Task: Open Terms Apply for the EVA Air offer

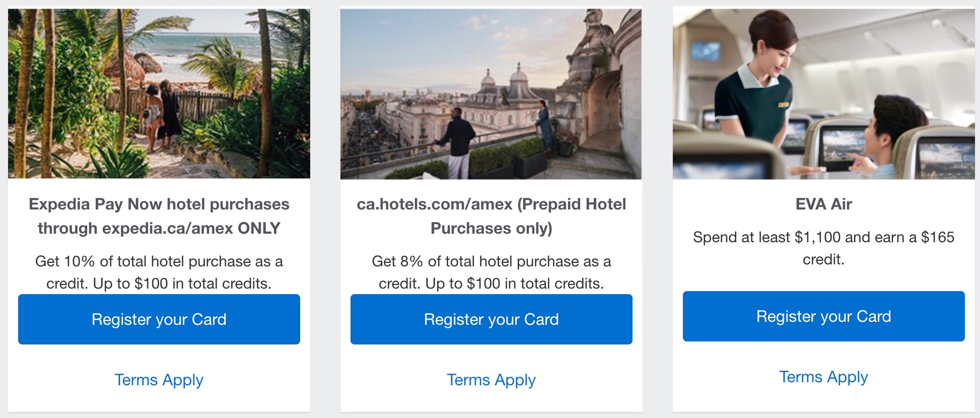Action: (x=823, y=376)
